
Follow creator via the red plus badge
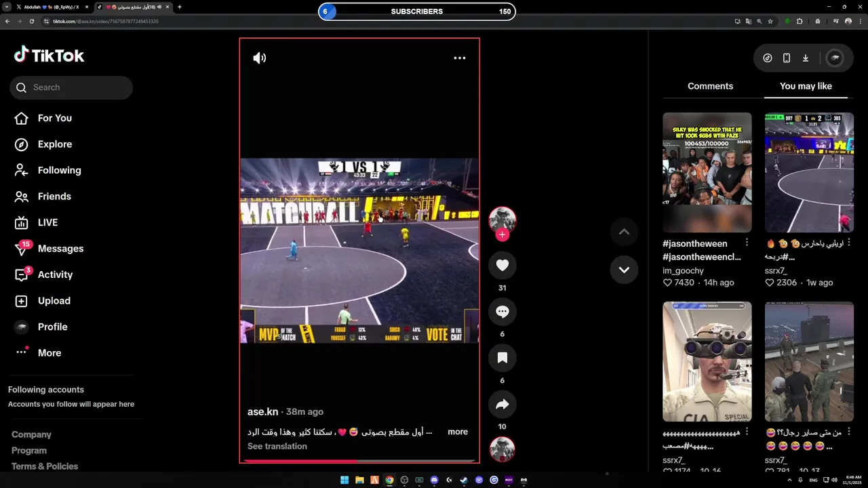click(502, 235)
